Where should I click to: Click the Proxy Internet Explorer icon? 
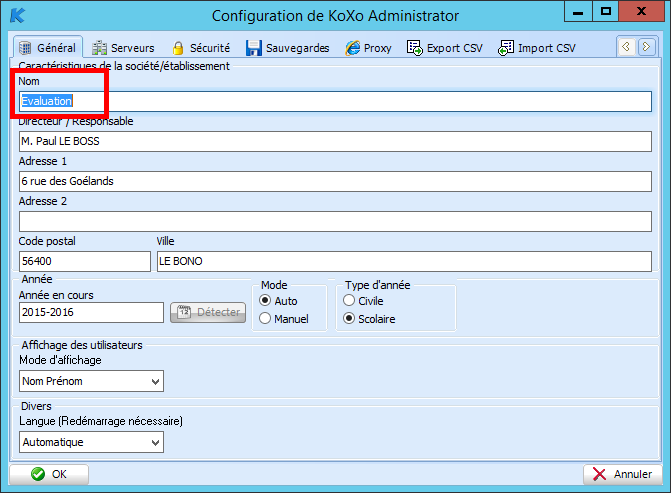pos(353,48)
